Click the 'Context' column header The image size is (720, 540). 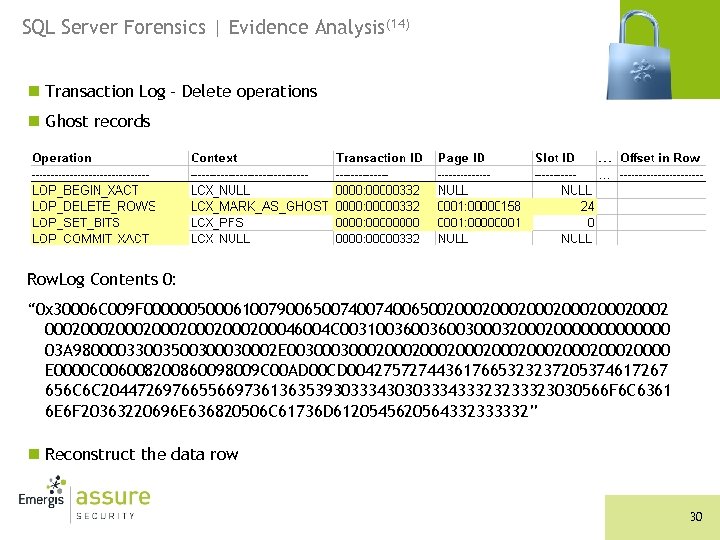pos(214,158)
